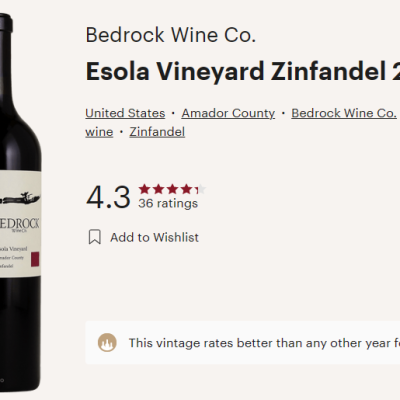The width and height of the screenshot is (400, 400).
Task: Add to Wishlist text button
Action: (154, 237)
